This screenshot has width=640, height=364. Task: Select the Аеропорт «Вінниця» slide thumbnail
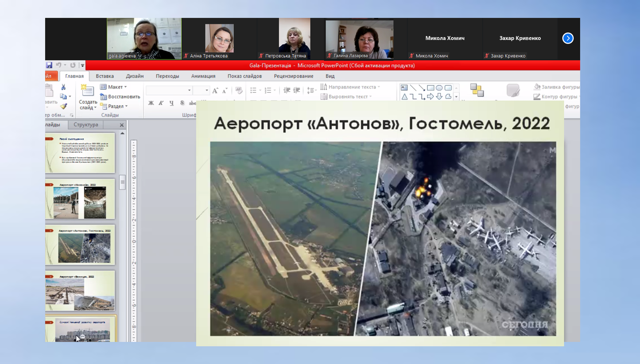point(80,291)
